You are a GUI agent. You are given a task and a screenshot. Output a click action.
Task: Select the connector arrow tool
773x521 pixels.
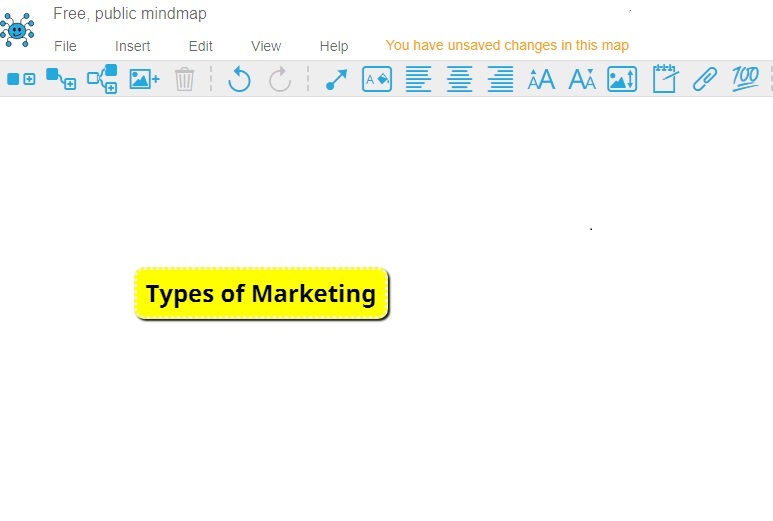336,79
